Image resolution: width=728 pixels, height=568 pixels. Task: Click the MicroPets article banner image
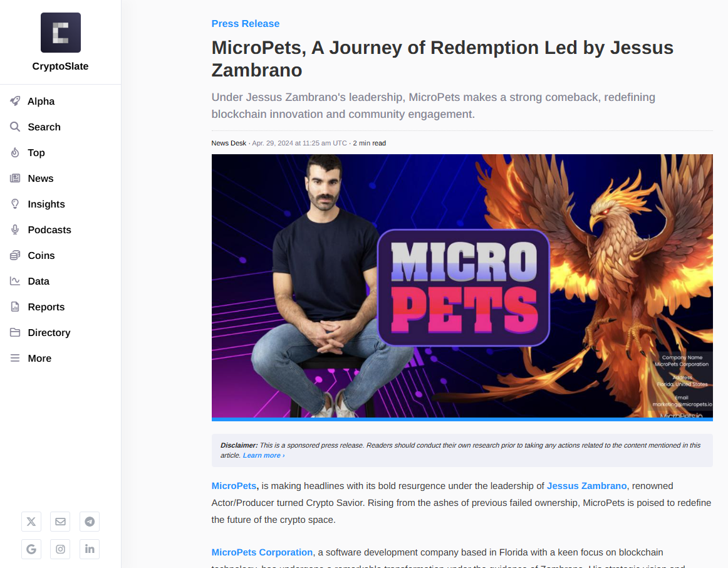pos(462,286)
